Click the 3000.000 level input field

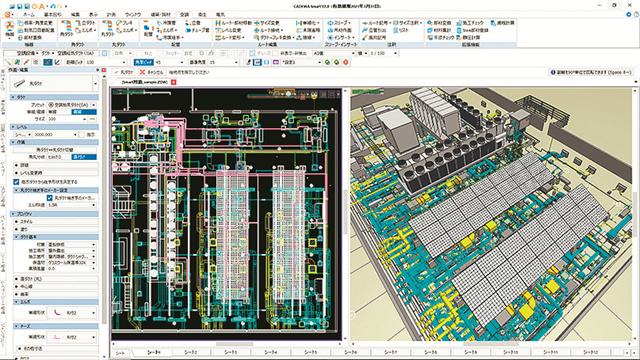(54, 134)
